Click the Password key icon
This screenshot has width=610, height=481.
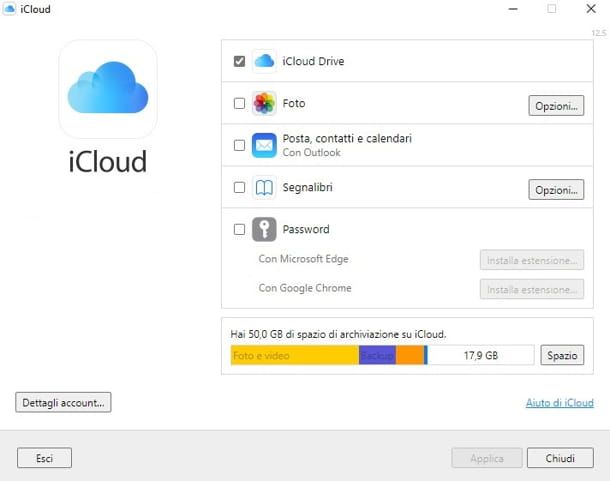pos(264,229)
